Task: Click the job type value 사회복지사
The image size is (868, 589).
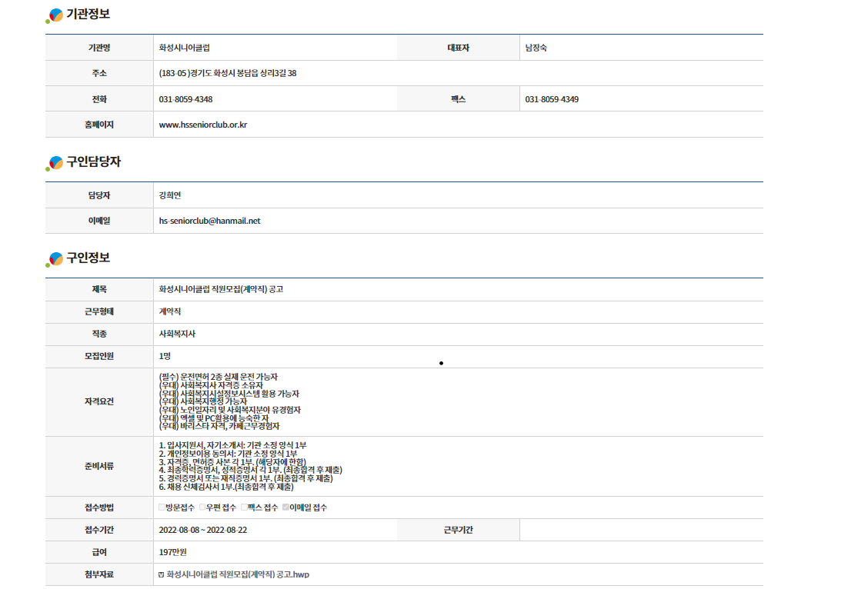Action: click(x=177, y=334)
